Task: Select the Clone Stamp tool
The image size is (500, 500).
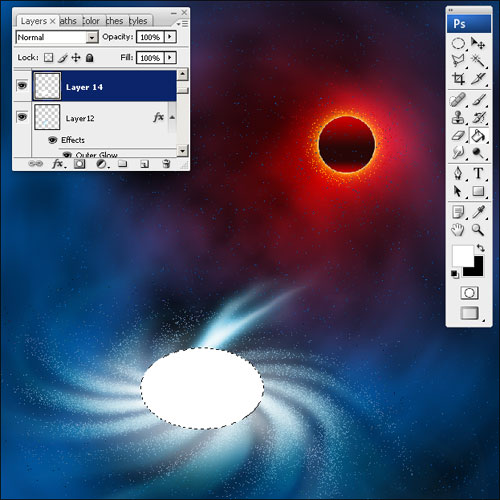Action: tap(458, 118)
